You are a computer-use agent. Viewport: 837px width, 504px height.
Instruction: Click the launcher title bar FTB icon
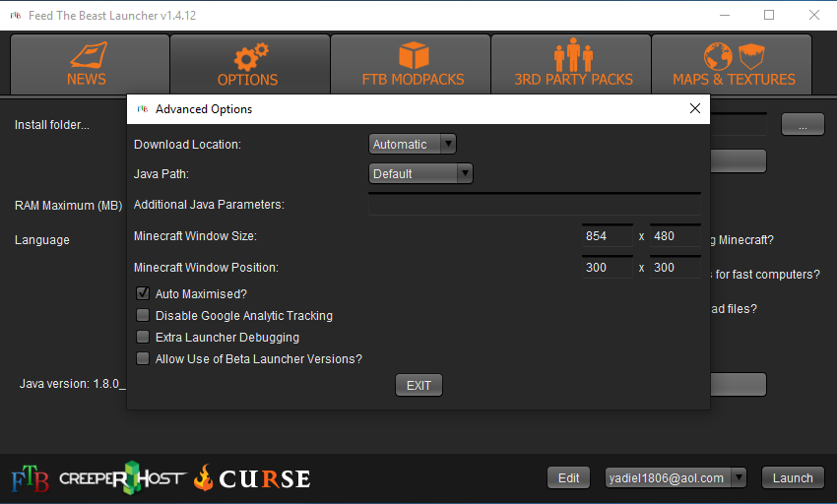click(16, 16)
